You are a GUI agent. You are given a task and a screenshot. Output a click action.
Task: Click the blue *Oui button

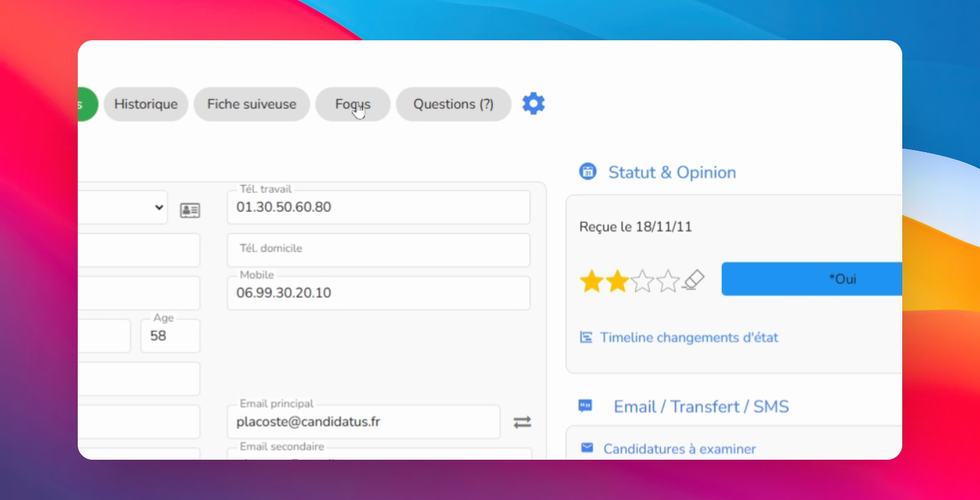tap(812, 279)
